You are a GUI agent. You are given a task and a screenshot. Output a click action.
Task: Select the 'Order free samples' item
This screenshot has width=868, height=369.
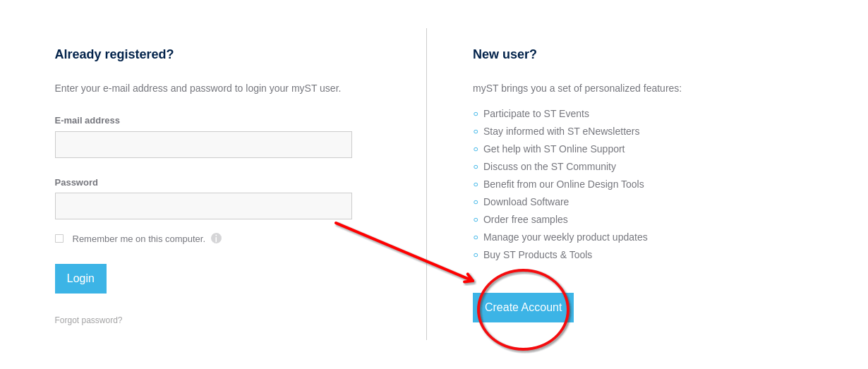click(x=525, y=219)
